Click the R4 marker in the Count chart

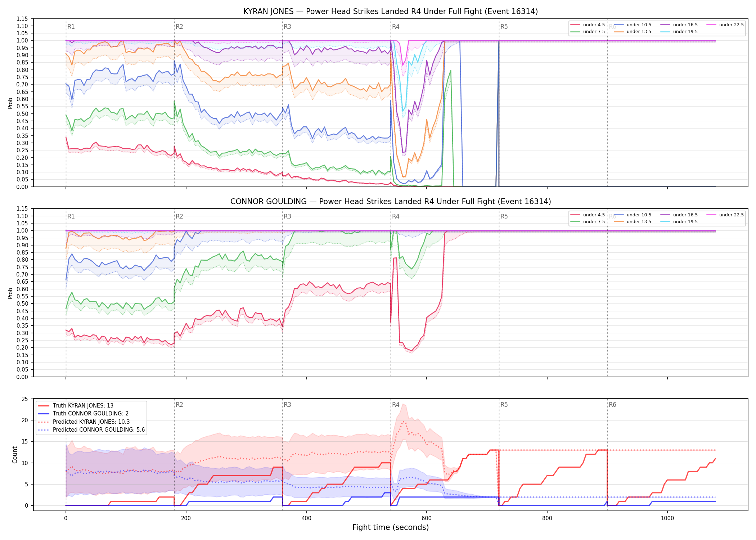[396, 405]
